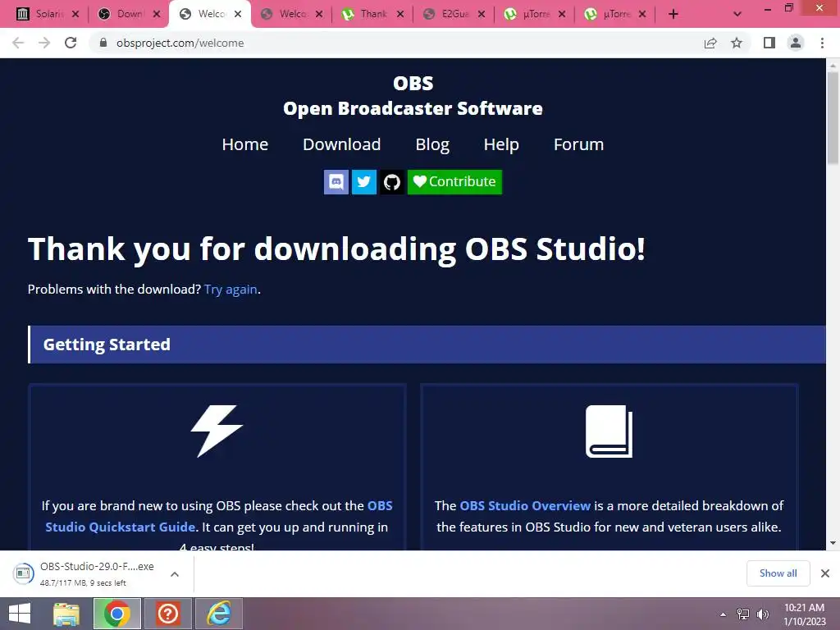Click the book overview icon
The width and height of the screenshot is (840, 630).
click(x=609, y=431)
